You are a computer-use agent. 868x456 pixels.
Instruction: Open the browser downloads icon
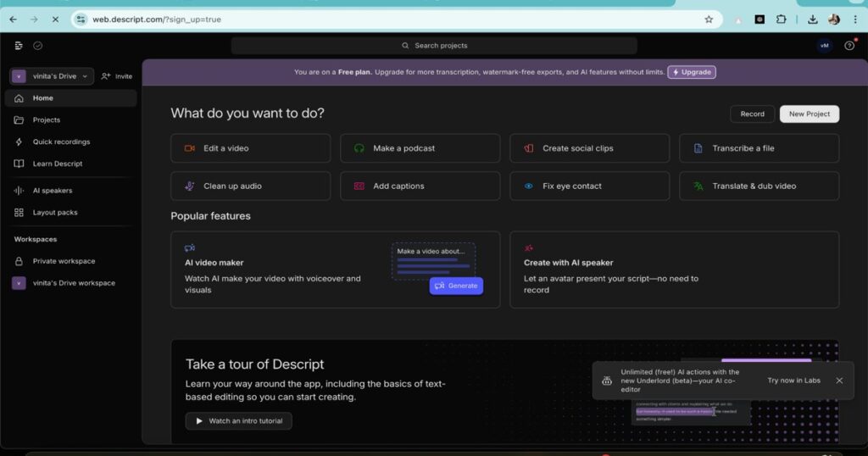click(812, 19)
